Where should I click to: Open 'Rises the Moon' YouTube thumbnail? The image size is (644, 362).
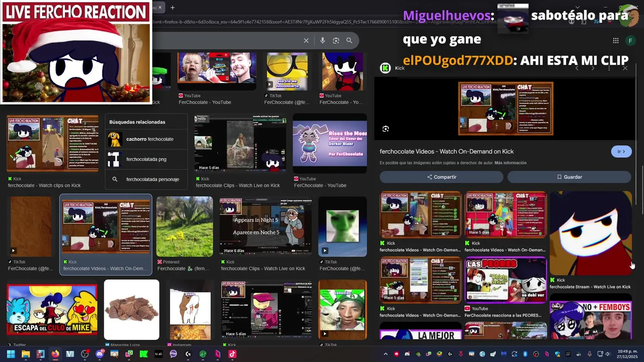tap(330, 144)
